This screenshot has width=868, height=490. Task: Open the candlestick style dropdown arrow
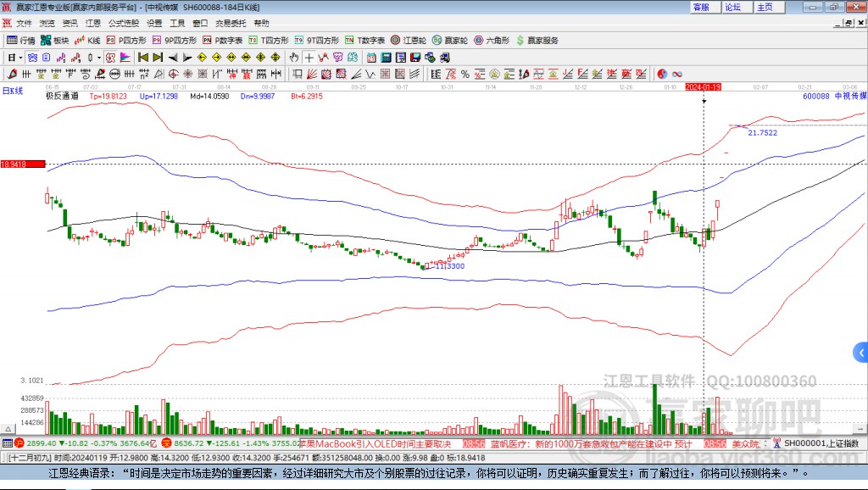click(99, 58)
